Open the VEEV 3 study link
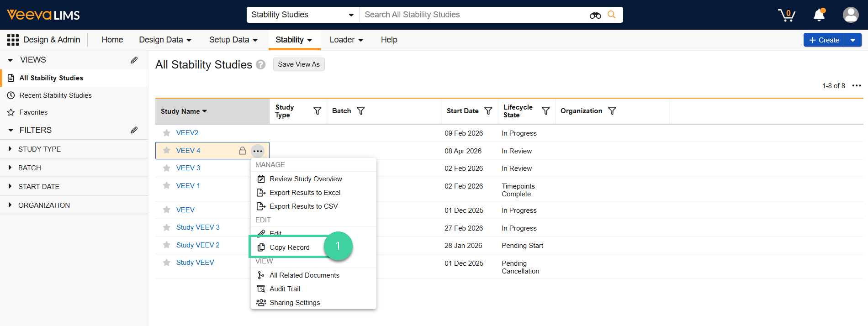This screenshot has width=868, height=326. (188, 168)
